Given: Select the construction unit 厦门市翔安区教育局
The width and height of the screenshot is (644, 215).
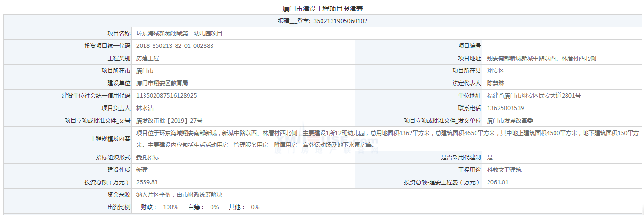Looking at the screenshot, I should (x=162, y=83).
